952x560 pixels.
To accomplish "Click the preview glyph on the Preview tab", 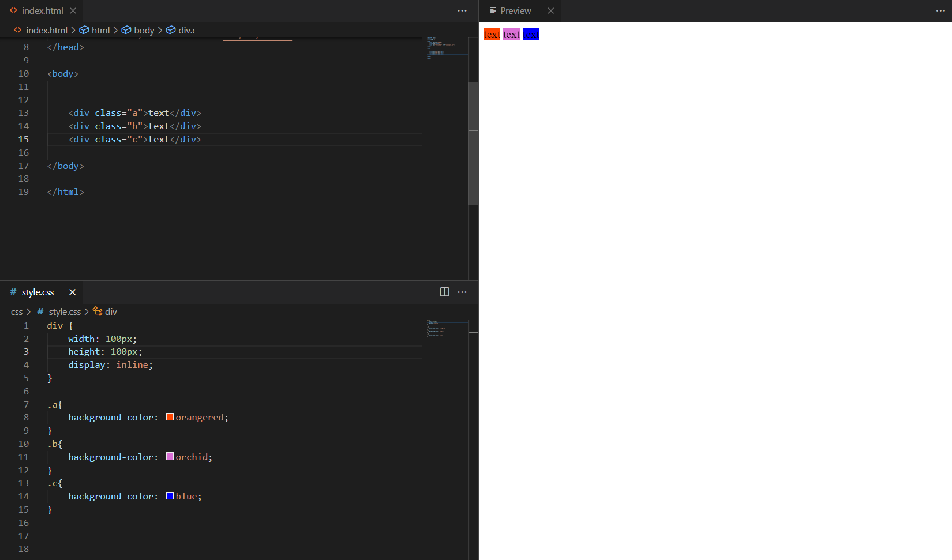I will [x=493, y=10].
